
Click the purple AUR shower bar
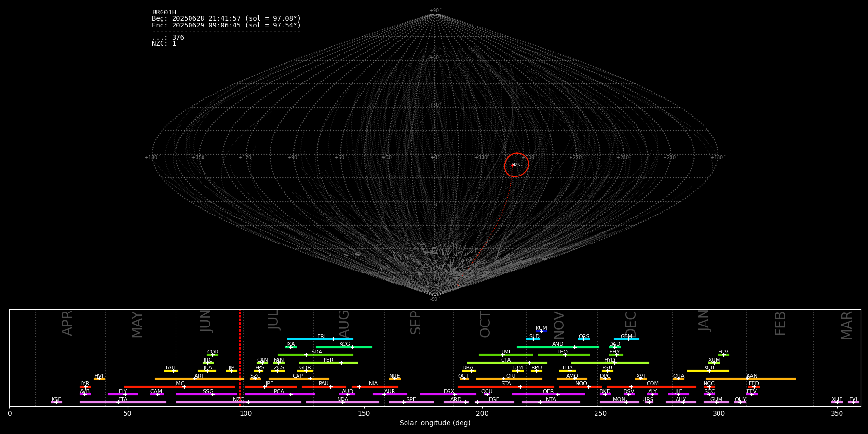(x=390, y=394)
